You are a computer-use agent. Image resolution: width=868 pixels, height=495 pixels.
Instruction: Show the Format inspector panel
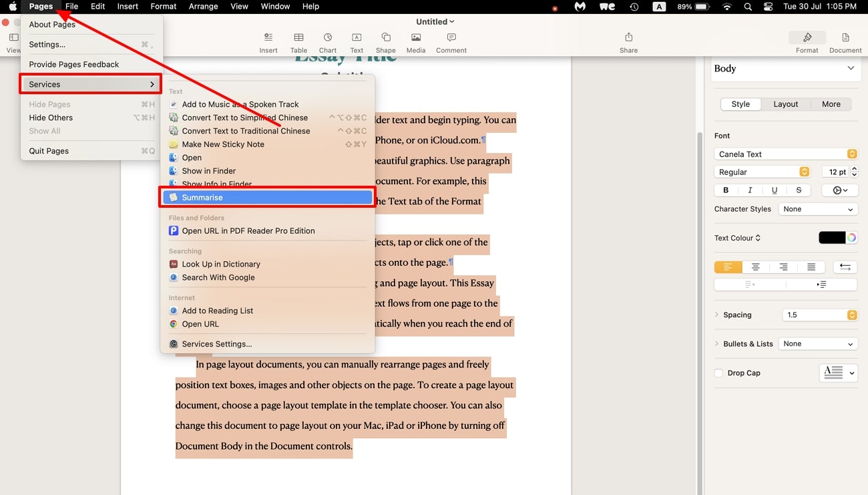(x=807, y=43)
